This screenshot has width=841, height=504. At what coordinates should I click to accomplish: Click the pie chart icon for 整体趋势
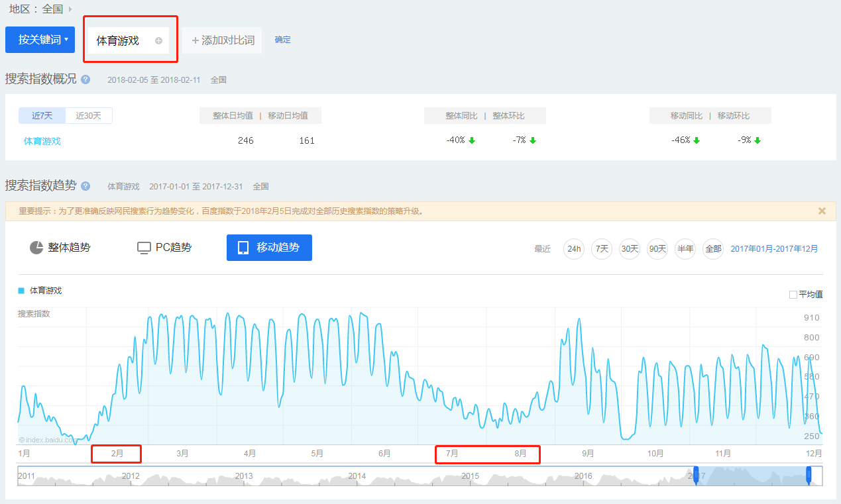coord(36,248)
